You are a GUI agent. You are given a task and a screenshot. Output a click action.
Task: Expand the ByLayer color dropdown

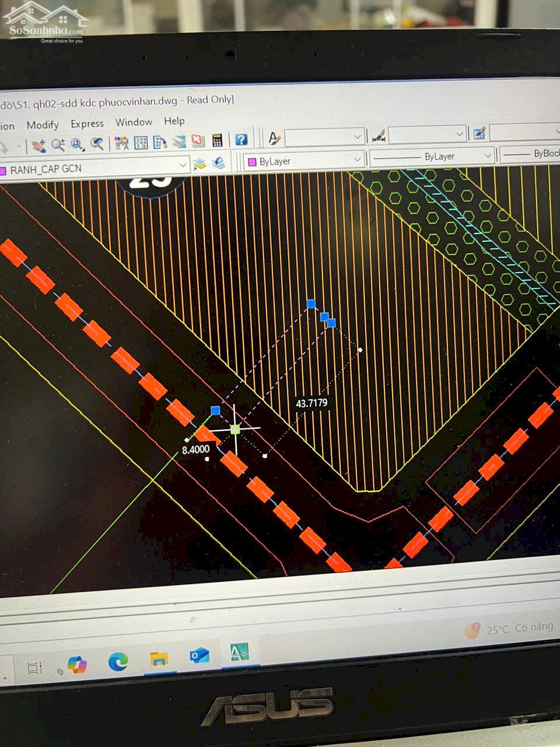[x=357, y=159]
